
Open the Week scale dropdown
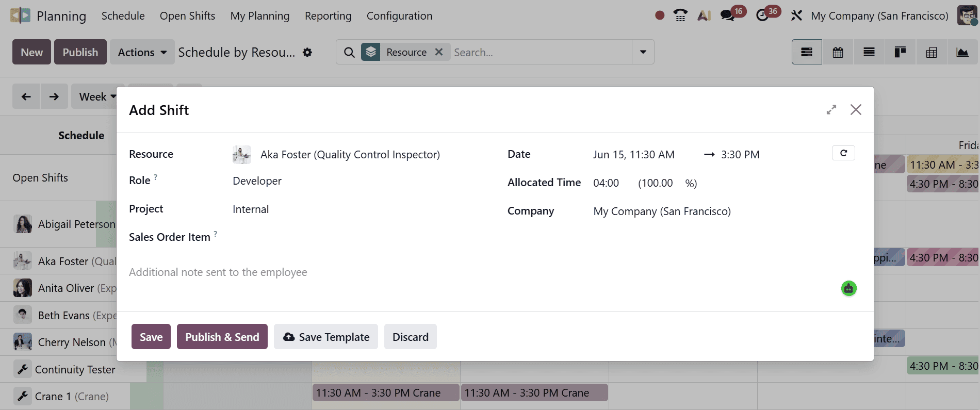(x=97, y=96)
